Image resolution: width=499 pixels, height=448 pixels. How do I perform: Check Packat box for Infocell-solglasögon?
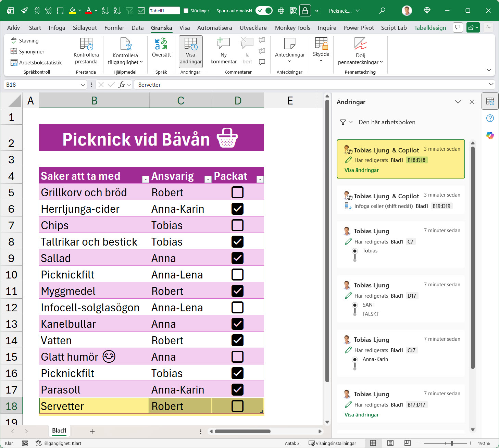coord(238,307)
